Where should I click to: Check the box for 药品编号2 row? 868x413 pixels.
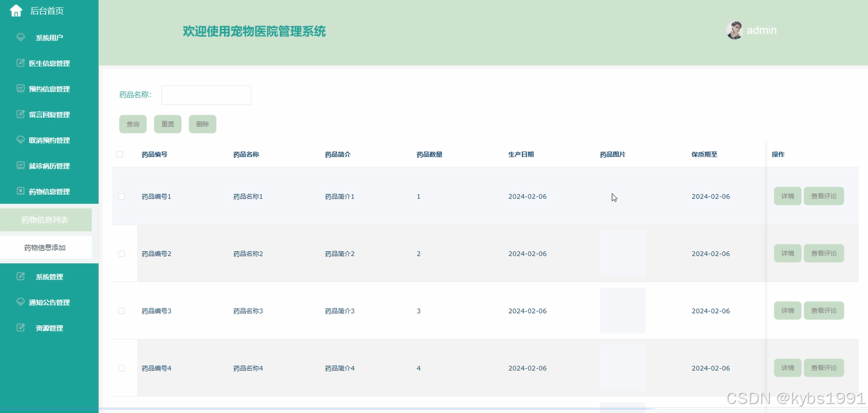pyautogui.click(x=121, y=254)
